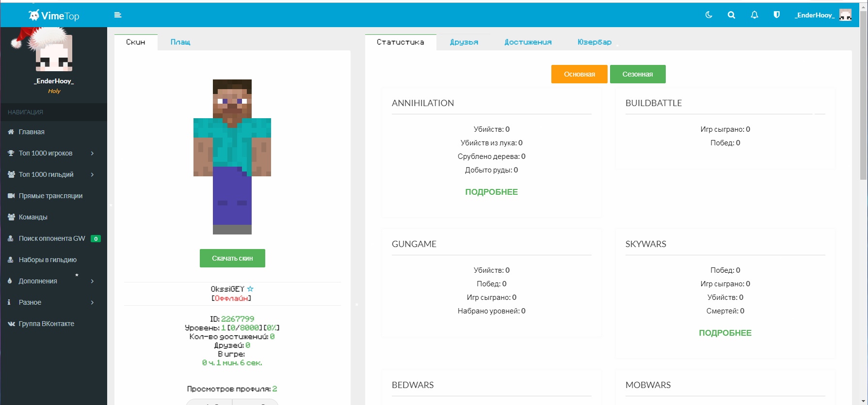868x405 pixels.
Task: Open Группа ВКонтакте link
Action: [x=47, y=324]
